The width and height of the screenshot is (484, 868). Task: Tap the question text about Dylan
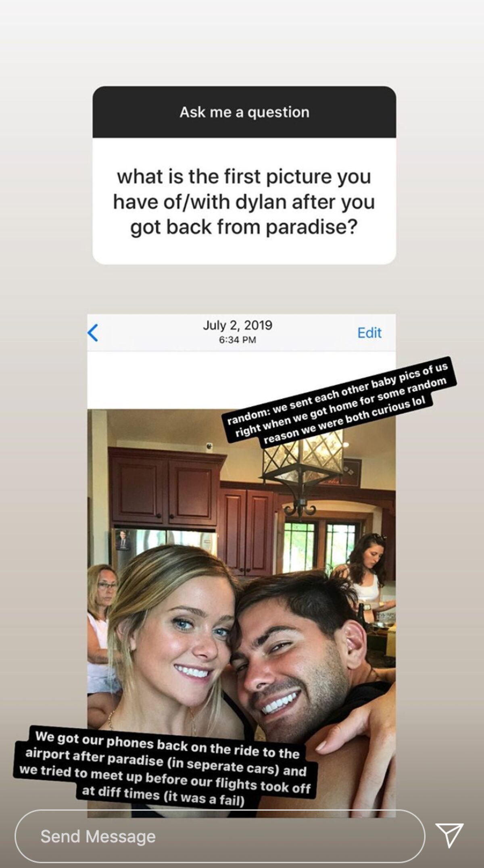244,201
